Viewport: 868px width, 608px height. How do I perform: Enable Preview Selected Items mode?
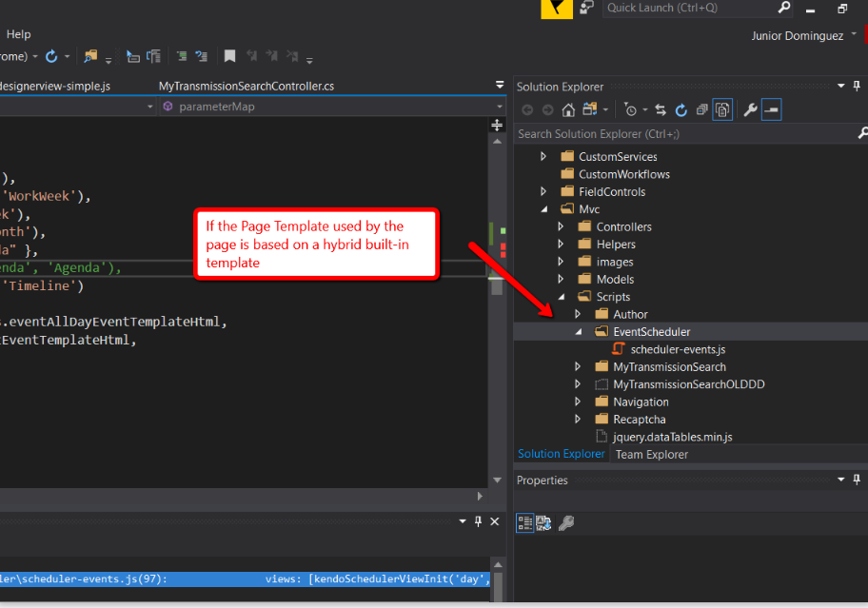coord(771,109)
